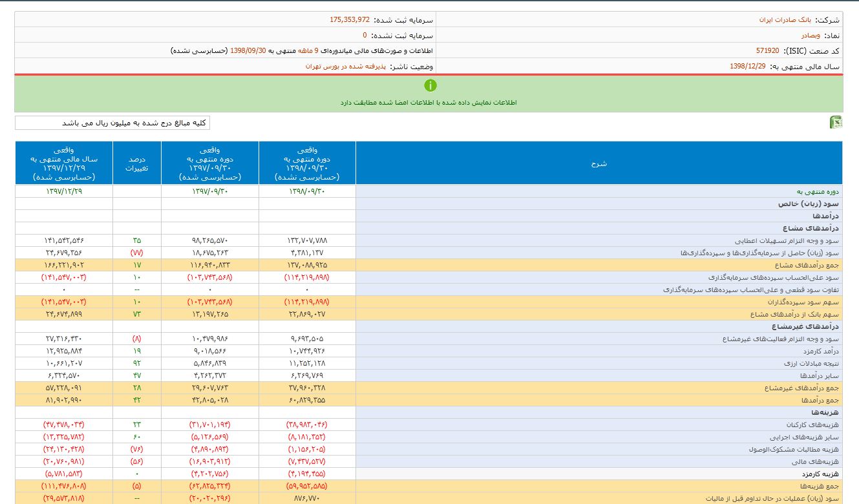859x504 pixels.
Task: Click registered capital value 175,353,972
Action: pos(349,20)
